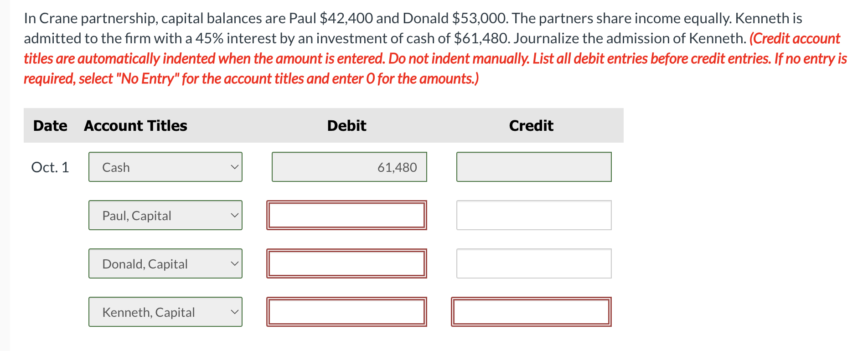Open the Kenneth, Capital account dropdown
The width and height of the screenshot is (868, 351).
tap(165, 312)
